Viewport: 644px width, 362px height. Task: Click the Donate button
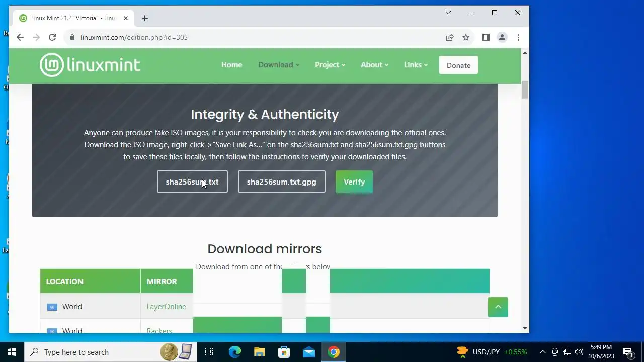458,65
